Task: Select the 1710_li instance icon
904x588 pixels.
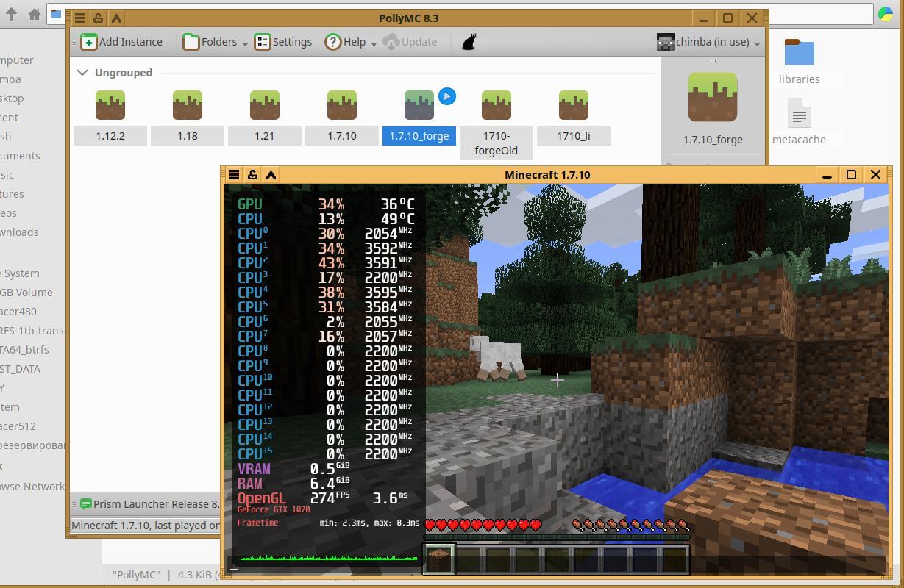Action: click(574, 105)
